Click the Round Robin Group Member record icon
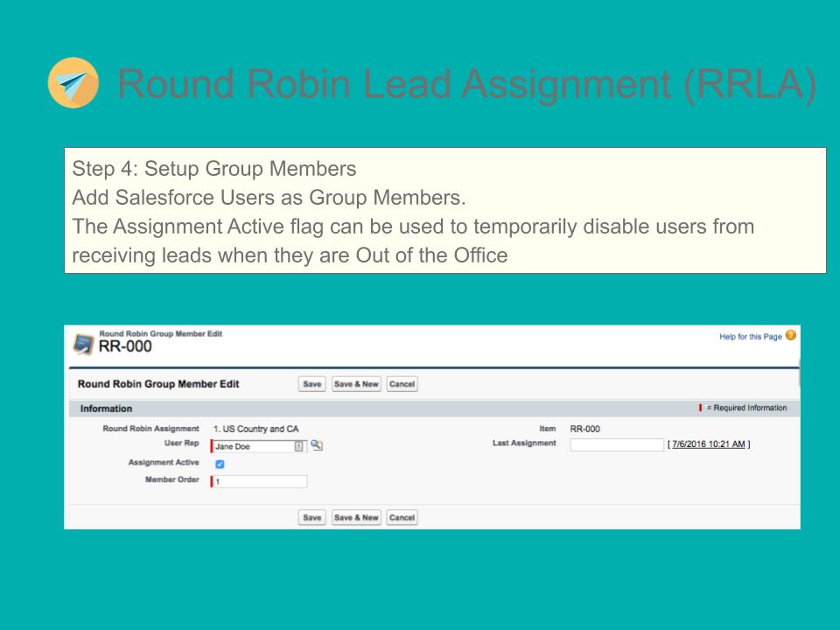The width and height of the screenshot is (840, 630). [x=82, y=341]
